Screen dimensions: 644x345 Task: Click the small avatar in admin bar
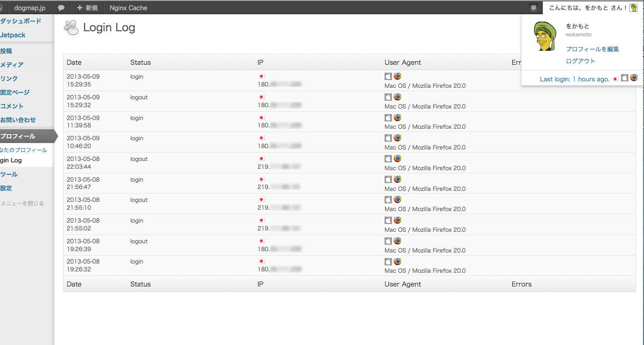[633, 8]
